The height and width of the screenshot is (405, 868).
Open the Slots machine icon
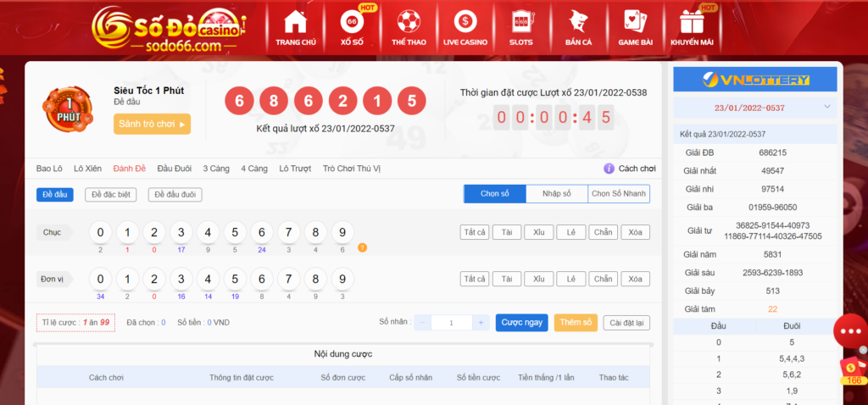pos(520,22)
